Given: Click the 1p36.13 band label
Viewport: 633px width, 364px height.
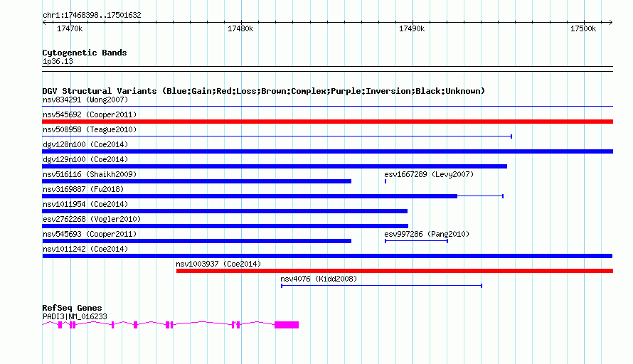Looking at the screenshot, I should pyautogui.click(x=58, y=62).
